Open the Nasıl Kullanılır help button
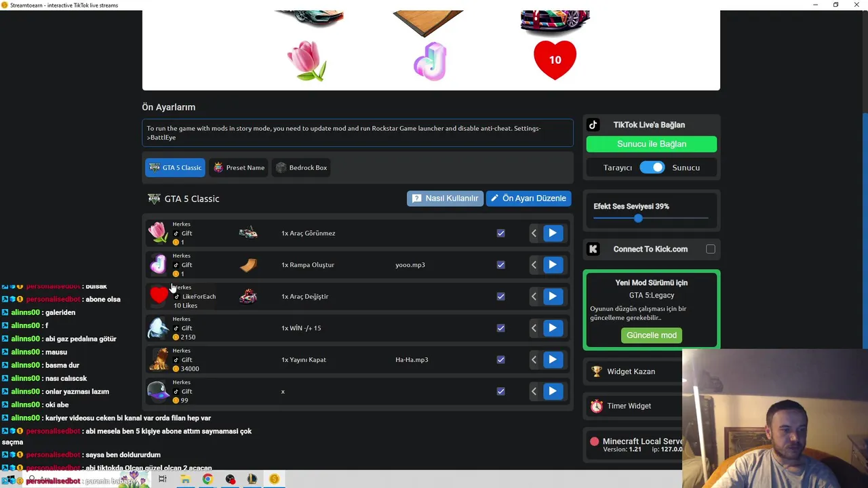This screenshot has height=488, width=868. click(445, 199)
